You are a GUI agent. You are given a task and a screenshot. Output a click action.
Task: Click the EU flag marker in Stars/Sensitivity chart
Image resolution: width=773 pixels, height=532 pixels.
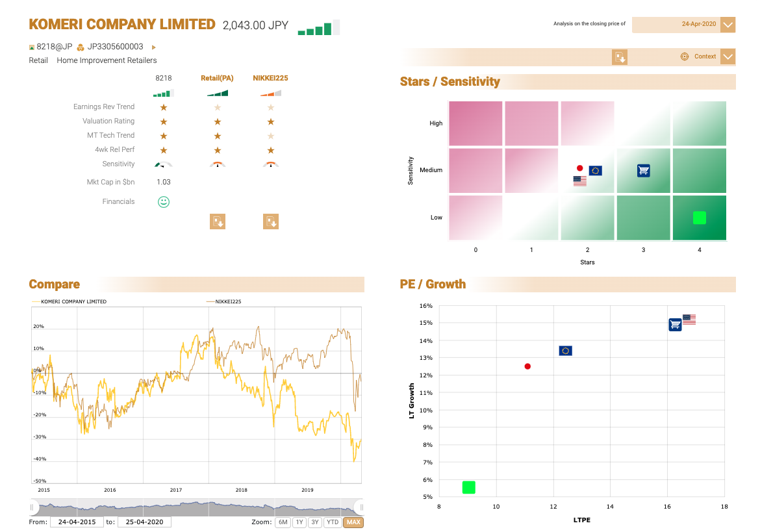[596, 171]
